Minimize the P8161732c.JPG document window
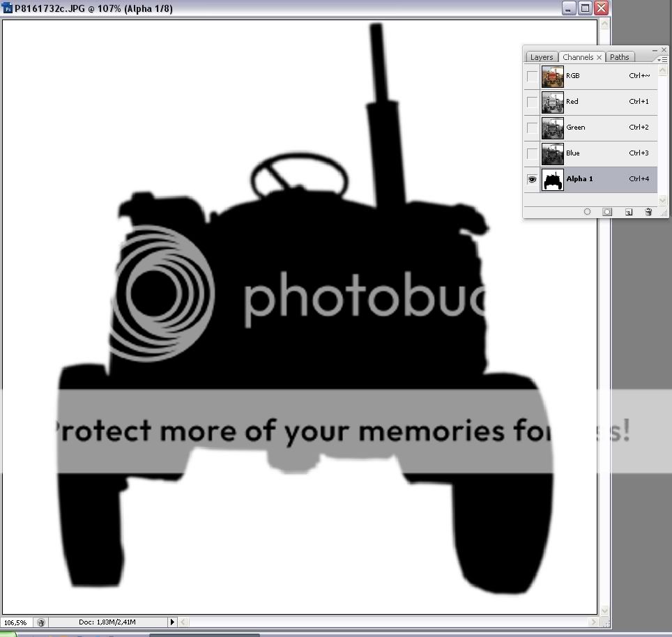 coord(568,8)
